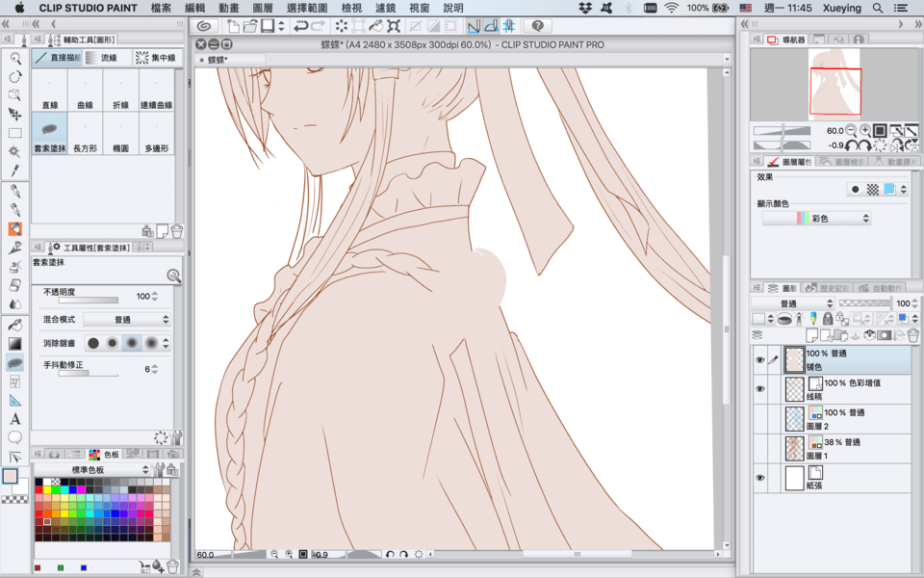Hide the 线稿 layer
This screenshot has height=578, width=924.
pos(759,387)
